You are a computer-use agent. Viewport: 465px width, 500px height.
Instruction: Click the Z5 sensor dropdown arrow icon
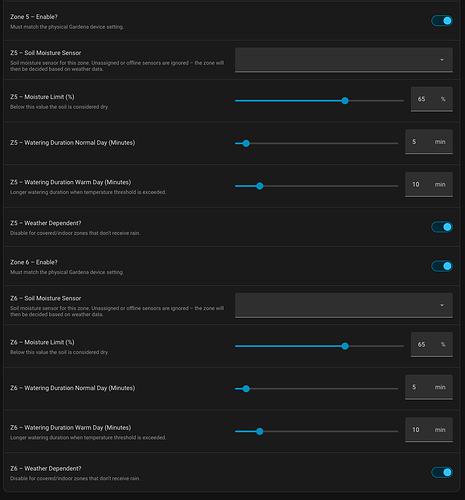point(442,60)
